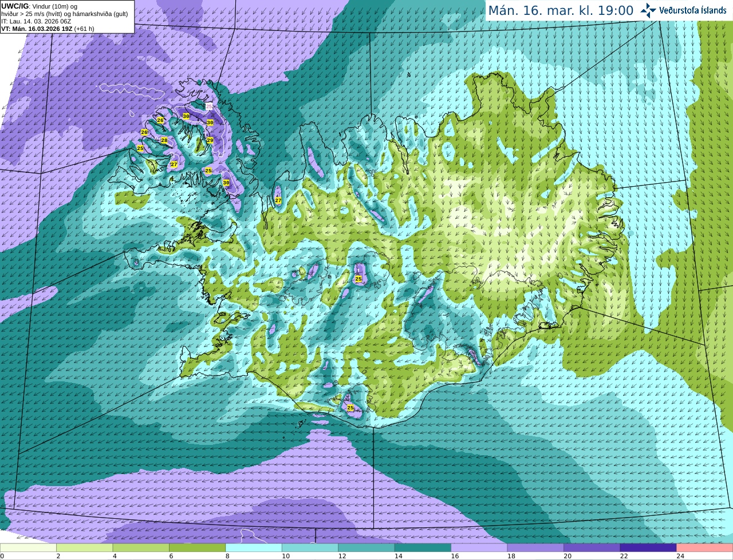Viewport: 733px width, 560px height.
Task: Select the 22–24 m/s dark indigo legend swatch
Action: click(x=648, y=547)
